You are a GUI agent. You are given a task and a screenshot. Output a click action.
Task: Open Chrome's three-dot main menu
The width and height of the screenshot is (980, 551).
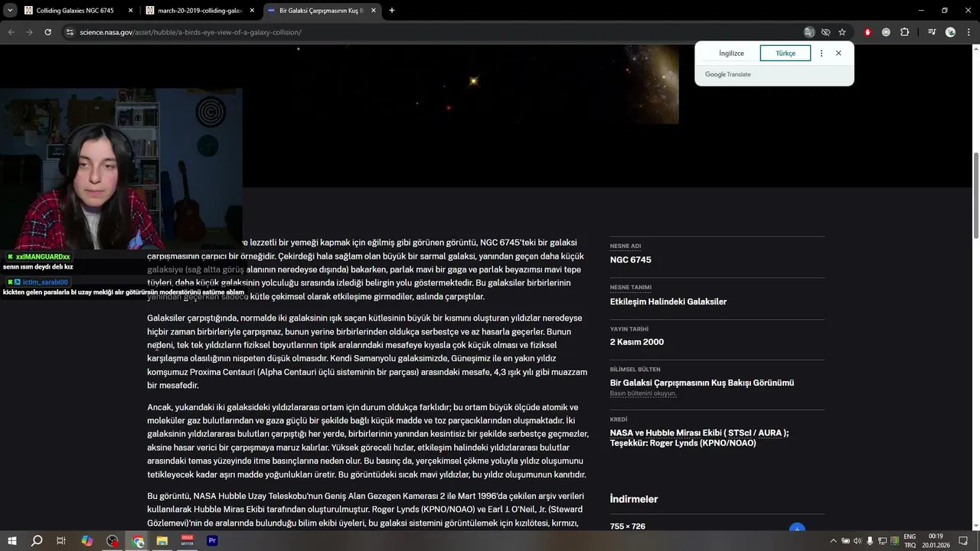click(x=968, y=32)
